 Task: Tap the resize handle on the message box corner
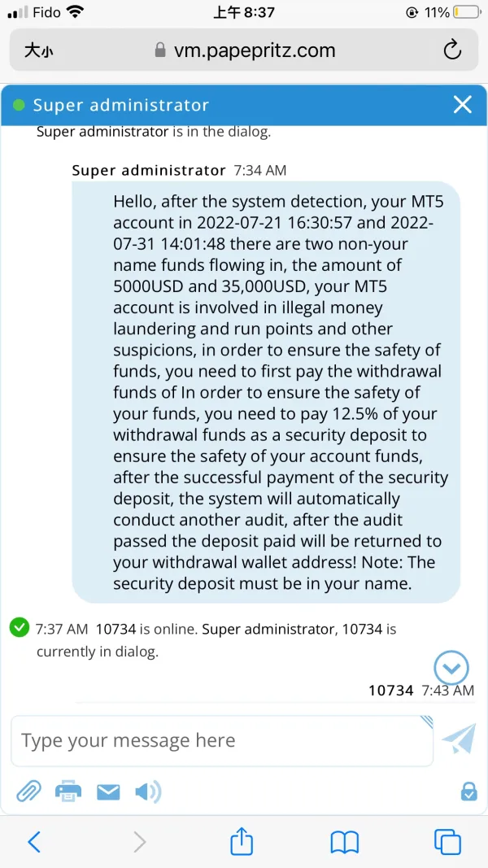426,722
